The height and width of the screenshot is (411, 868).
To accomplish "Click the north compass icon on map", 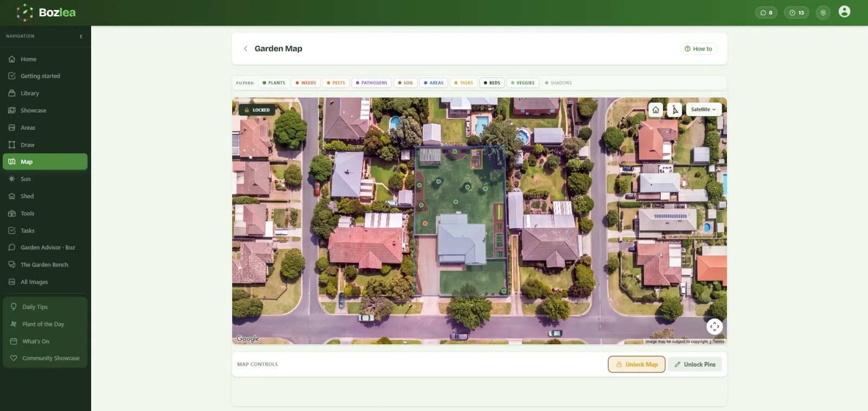I will point(674,110).
